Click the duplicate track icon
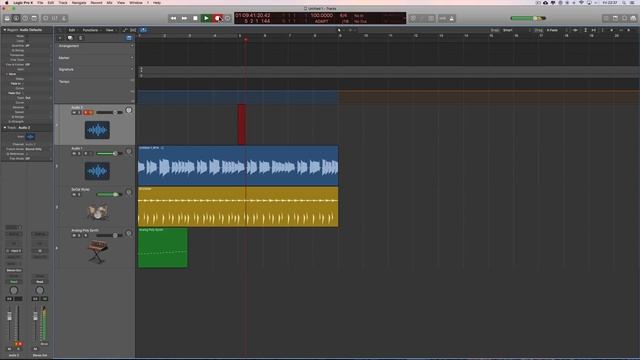 coord(70,38)
